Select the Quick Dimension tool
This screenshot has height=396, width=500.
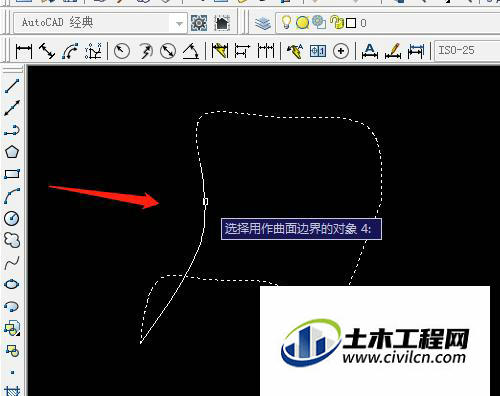220,51
